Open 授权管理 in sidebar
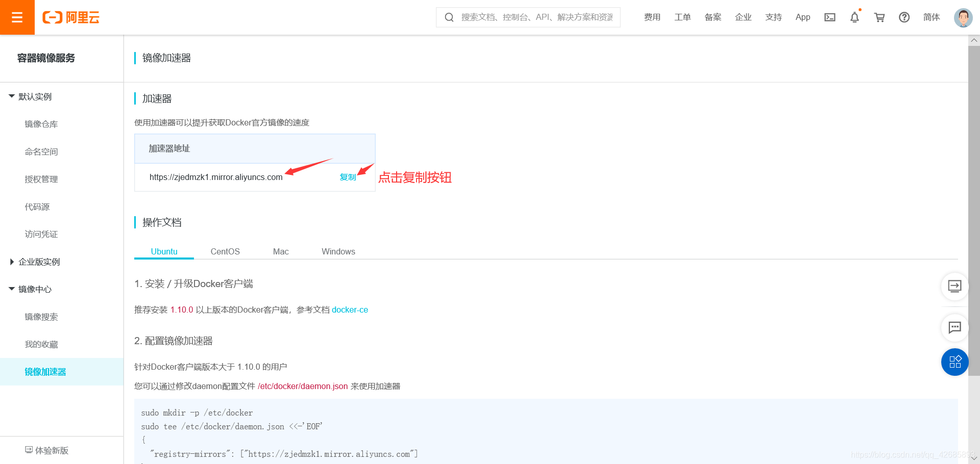This screenshot has width=980, height=464. click(x=41, y=179)
